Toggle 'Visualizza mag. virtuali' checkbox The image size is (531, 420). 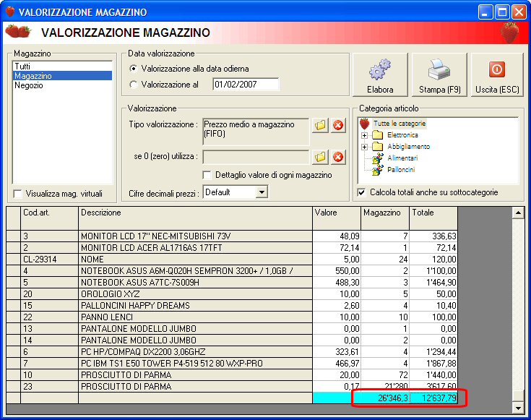[x=17, y=194]
